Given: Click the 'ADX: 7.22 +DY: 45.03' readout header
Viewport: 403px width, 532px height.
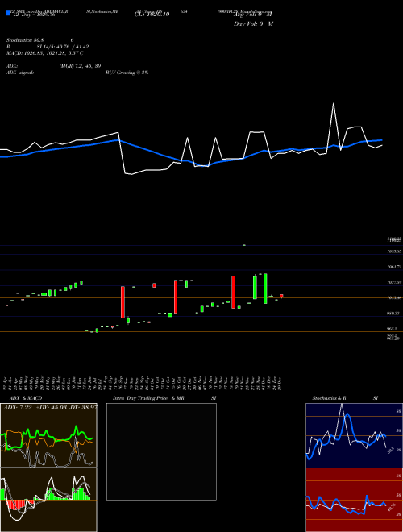Looking at the screenshot, I should (x=49, y=407).
